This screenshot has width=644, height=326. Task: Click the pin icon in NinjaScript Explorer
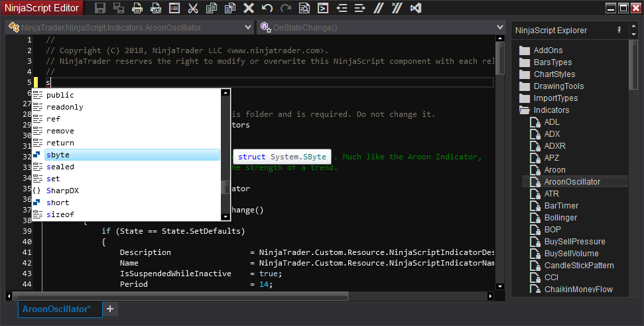619,30
